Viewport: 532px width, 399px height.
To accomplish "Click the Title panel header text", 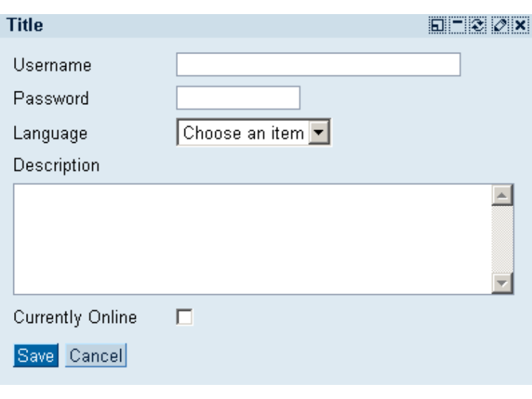I will click(x=25, y=26).
